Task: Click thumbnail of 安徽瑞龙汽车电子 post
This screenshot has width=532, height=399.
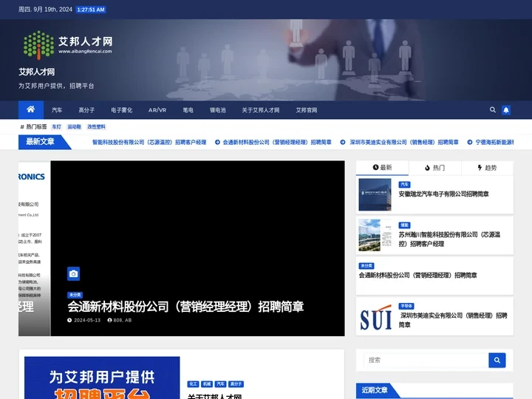Action: click(x=375, y=195)
